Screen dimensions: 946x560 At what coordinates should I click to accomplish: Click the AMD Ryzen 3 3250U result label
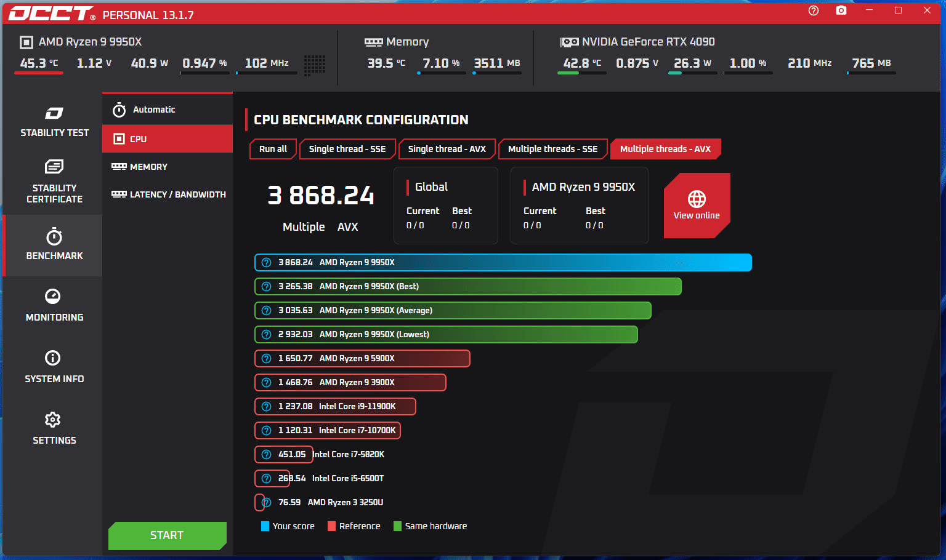point(346,502)
